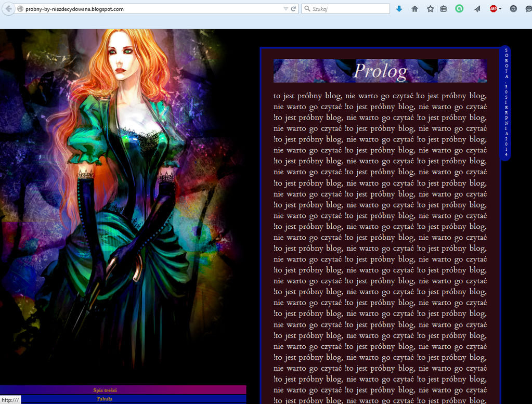Open the Fabuła menu link
Image resolution: width=532 pixels, height=404 pixels.
pyautogui.click(x=105, y=399)
